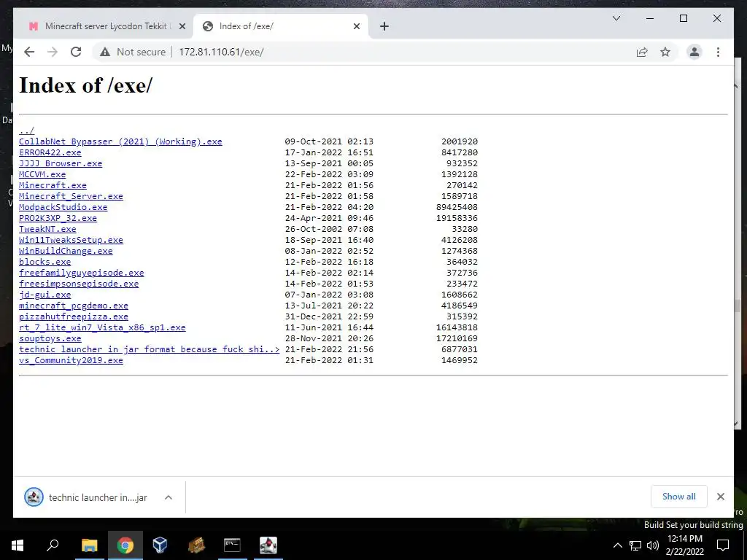Click the minecraft_pcgdemo.exe link
Screen dimensions: 747x560
pos(74,306)
